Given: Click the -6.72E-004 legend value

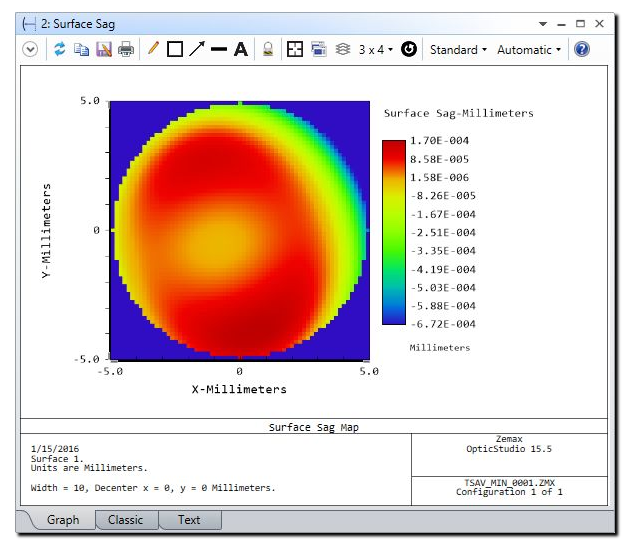Looking at the screenshot, I should 443,324.
